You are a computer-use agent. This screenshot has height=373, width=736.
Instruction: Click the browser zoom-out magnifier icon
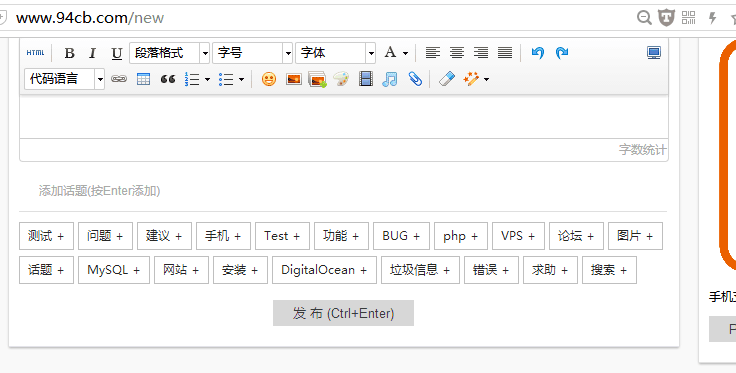pyautogui.click(x=644, y=18)
